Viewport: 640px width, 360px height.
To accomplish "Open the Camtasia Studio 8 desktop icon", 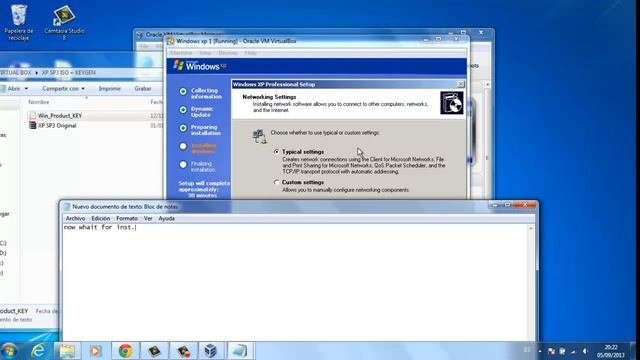I will point(64,22).
